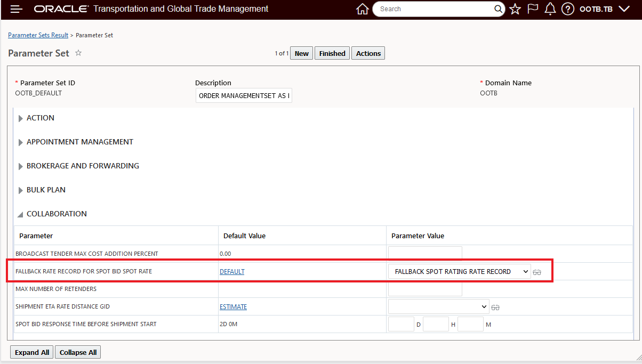Click Collapse All button
Image resolution: width=642 pixels, height=364 pixels.
(x=78, y=352)
